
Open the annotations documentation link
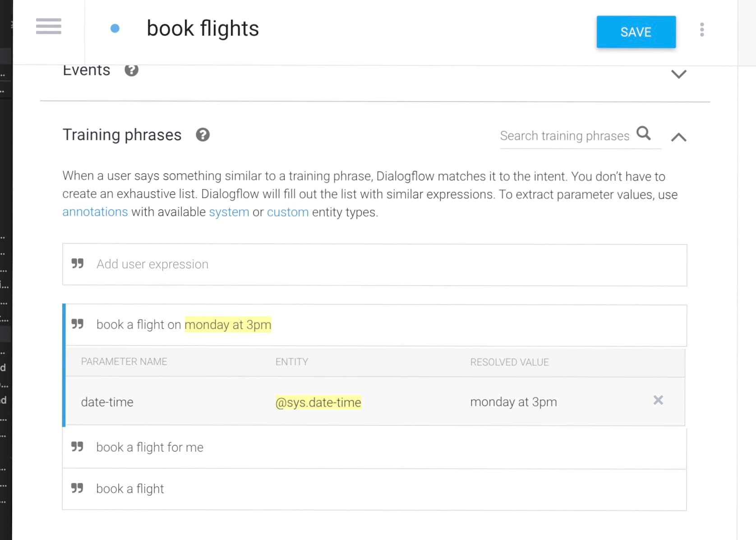click(95, 212)
